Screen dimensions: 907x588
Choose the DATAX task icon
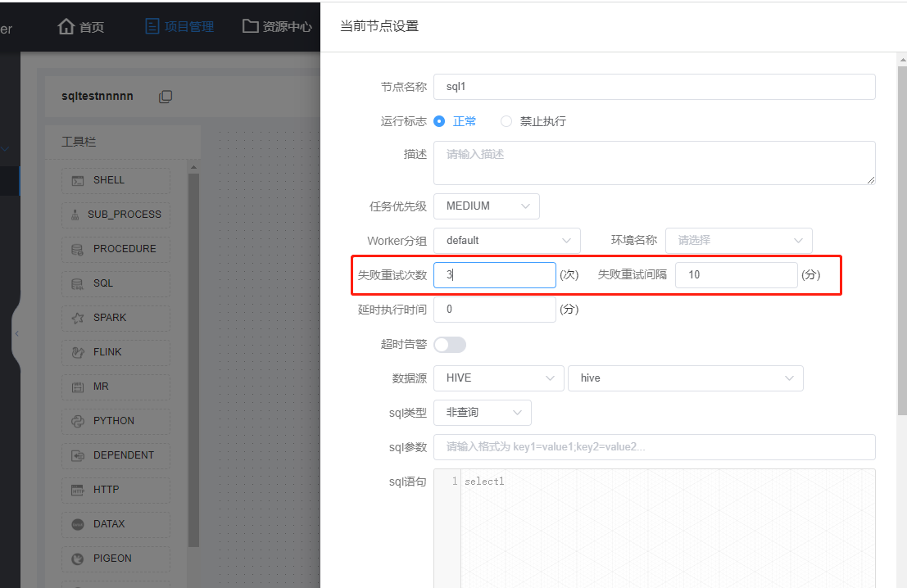point(78,524)
